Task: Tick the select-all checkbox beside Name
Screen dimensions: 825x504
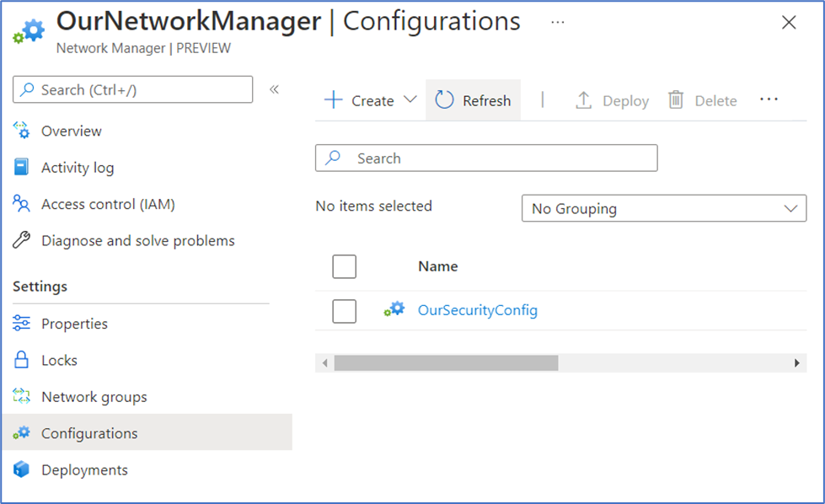Action: coord(345,266)
